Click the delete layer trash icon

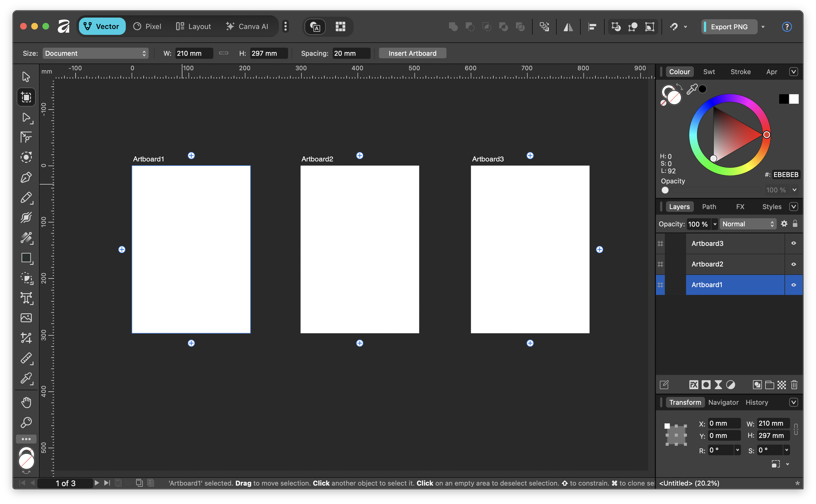pos(794,385)
